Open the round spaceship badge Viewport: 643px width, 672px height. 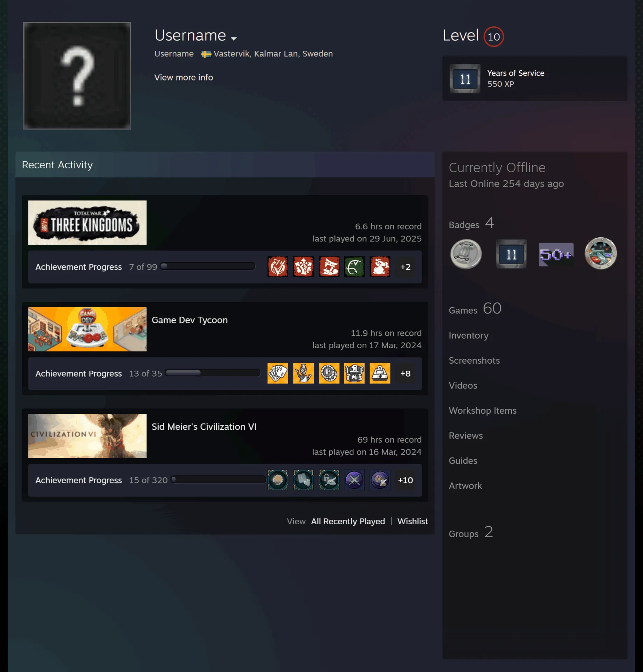[x=601, y=253]
